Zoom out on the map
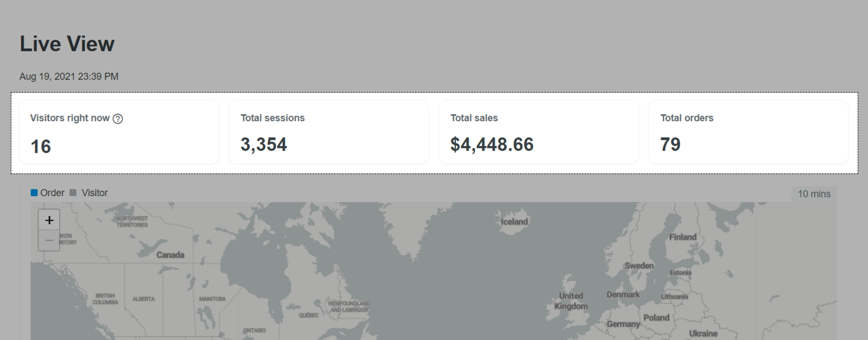Viewport: 868px width, 340px height. [x=49, y=240]
